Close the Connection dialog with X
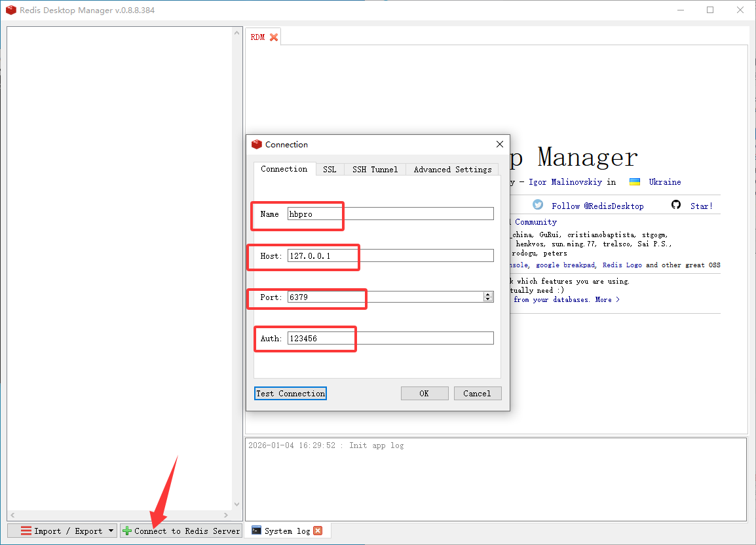The width and height of the screenshot is (756, 545). coord(499,144)
